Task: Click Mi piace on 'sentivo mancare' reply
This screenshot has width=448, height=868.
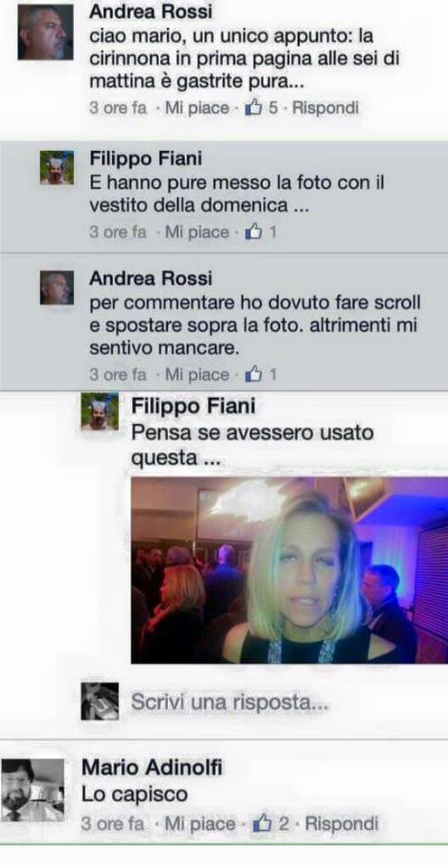Action: tap(197, 374)
